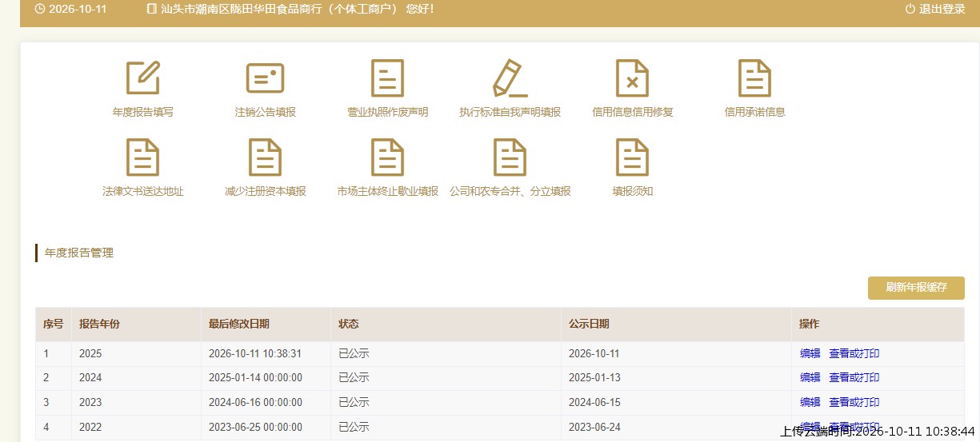The width and height of the screenshot is (980, 442).
Task: Click the 法律文书送达地址 label
Action: (143, 192)
